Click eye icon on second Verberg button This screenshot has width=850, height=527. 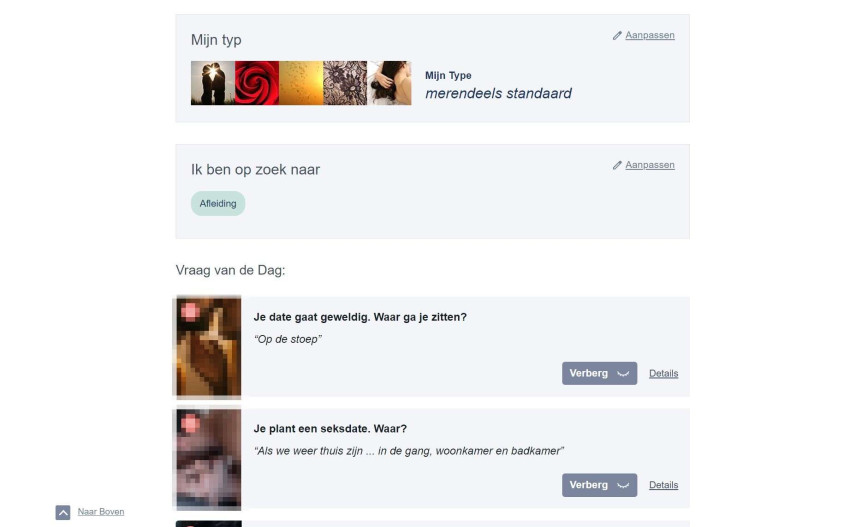pos(623,485)
